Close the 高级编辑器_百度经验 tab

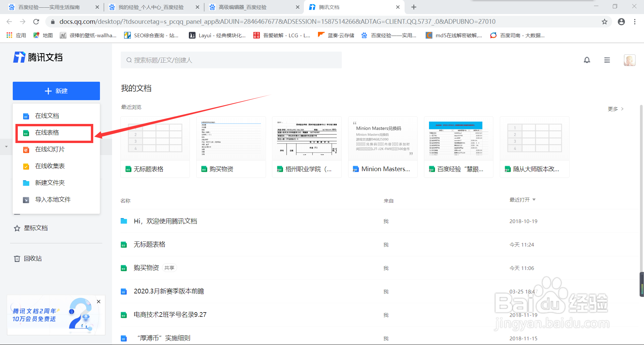coord(298,7)
